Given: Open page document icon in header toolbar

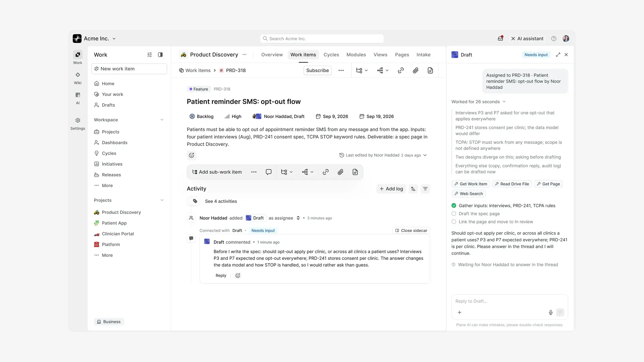Looking at the screenshot, I should pos(430,70).
